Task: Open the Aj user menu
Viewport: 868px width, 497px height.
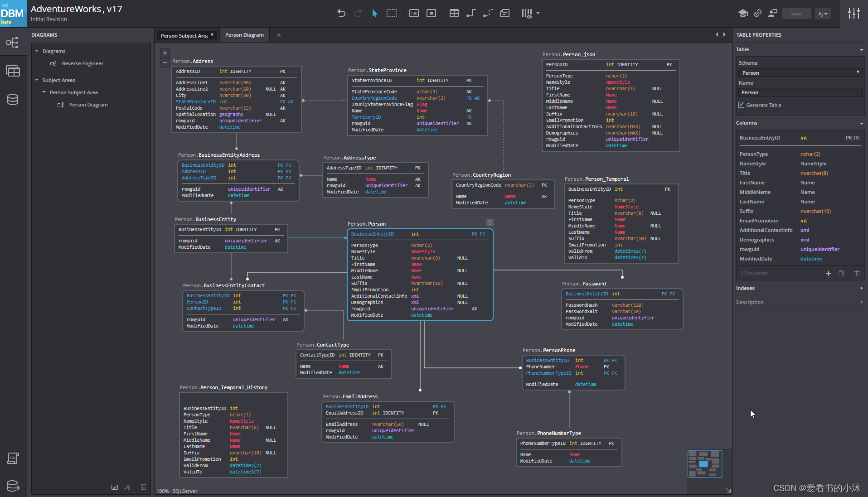Action: point(823,14)
